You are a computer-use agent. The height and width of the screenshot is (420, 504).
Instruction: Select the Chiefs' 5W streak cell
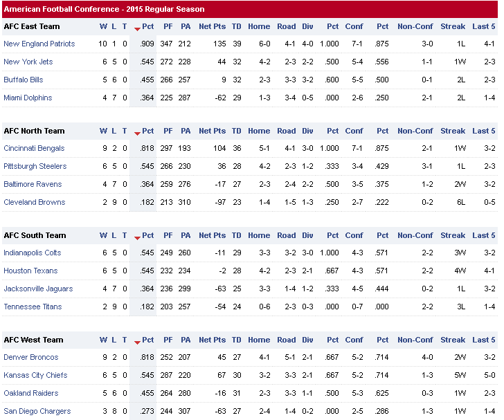click(x=460, y=375)
